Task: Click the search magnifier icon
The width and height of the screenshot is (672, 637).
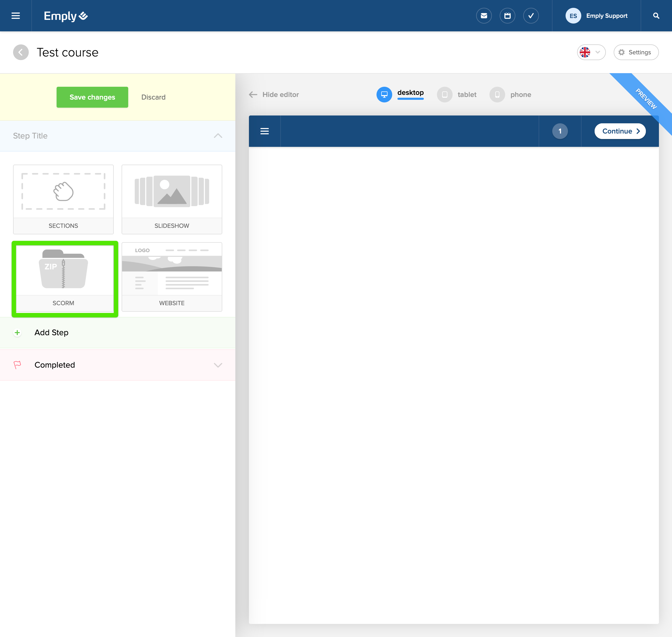Action: (656, 16)
